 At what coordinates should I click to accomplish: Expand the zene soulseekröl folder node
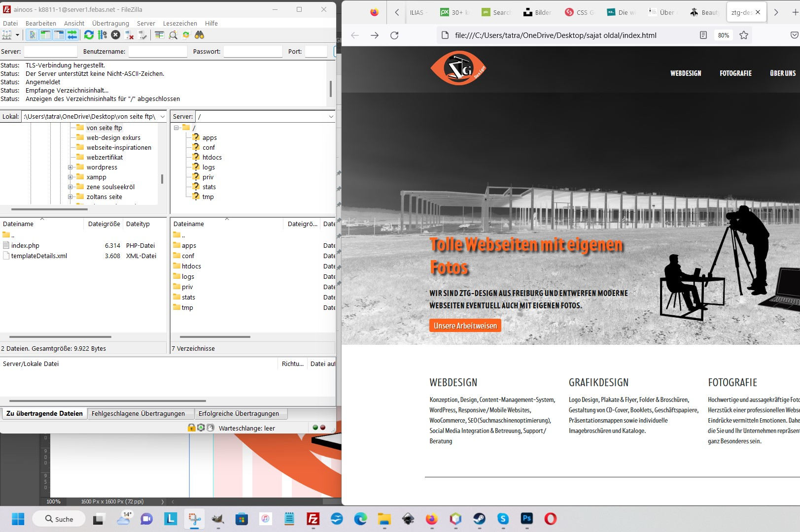pyautogui.click(x=70, y=187)
